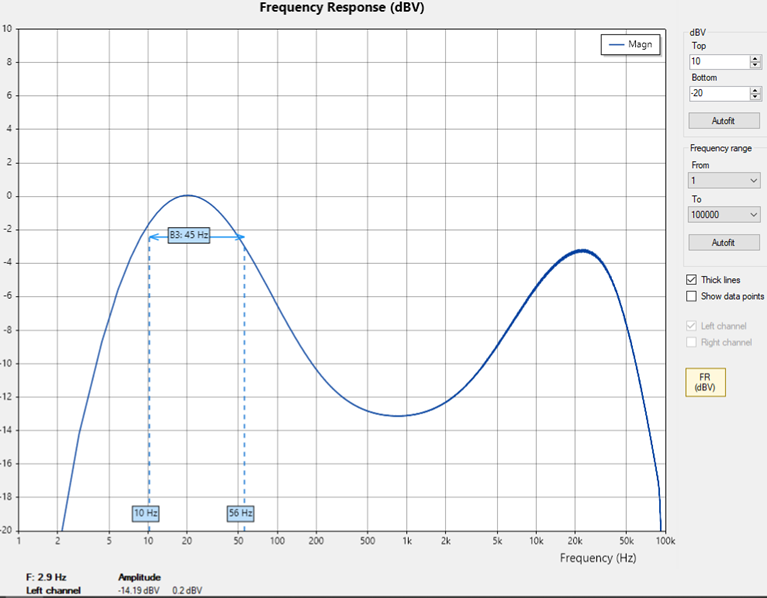Select the FR (dBV) mode button
Viewport: 767px width, 598px height.
click(x=705, y=382)
